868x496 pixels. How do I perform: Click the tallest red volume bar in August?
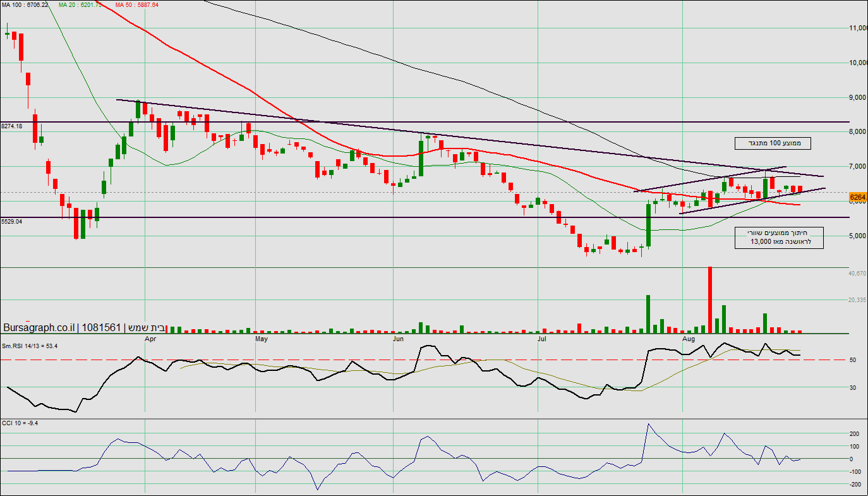click(x=710, y=300)
